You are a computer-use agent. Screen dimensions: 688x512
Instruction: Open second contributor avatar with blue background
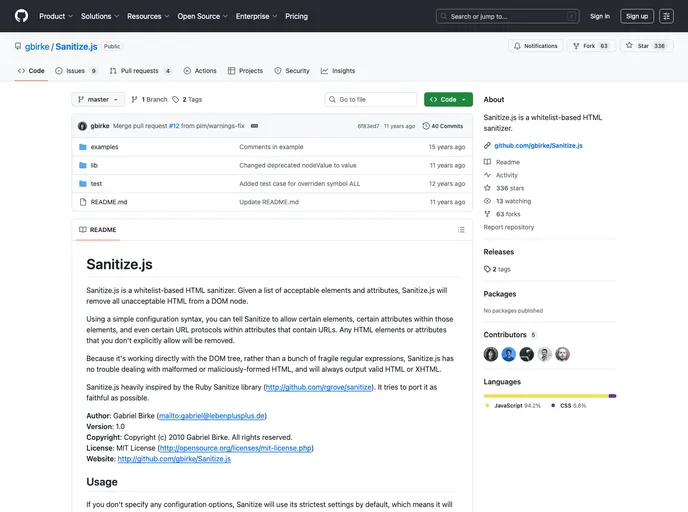(509, 354)
